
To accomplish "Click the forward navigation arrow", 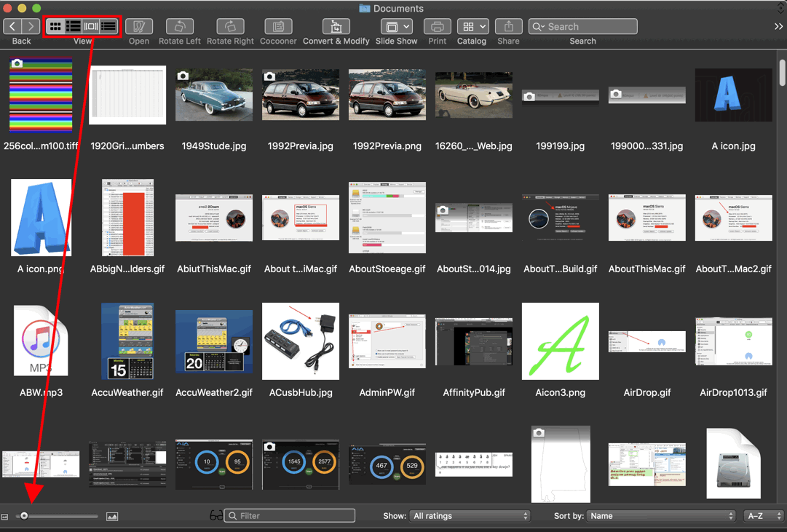I will point(30,25).
